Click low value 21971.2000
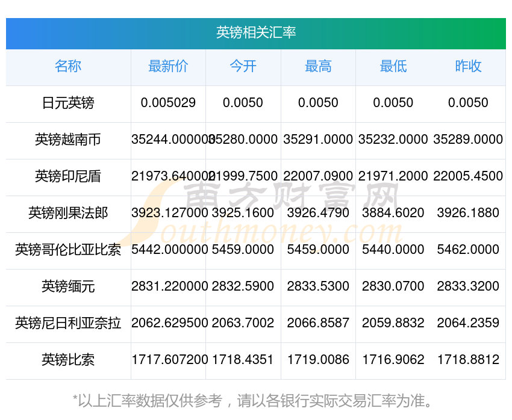This screenshot has height=420, width=512. coord(393,176)
